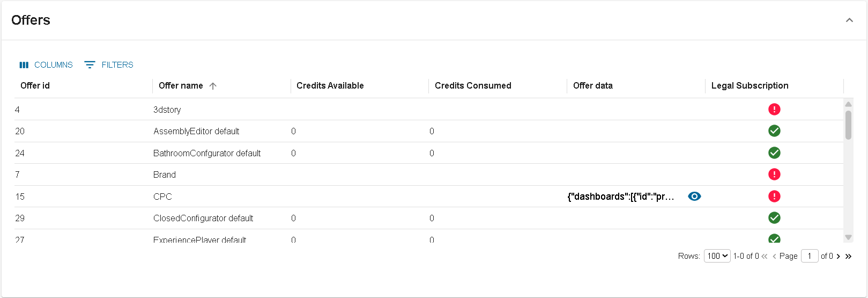View CPC offer data with eye icon
The height and width of the screenshot is (298, 868).
point(694,197)
